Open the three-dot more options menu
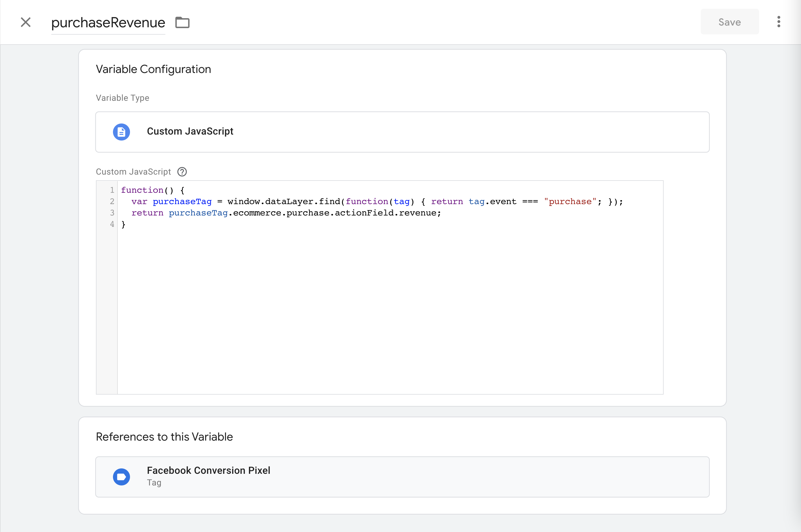Image resolution: width=801 pixels, height=532 pixels. [779, 22]
